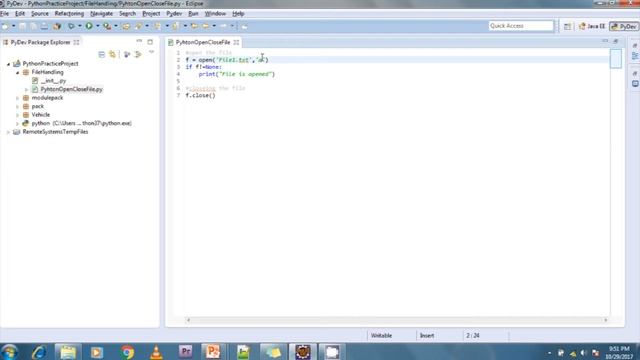Click the Open Type folder toolbar icon
The height and width of the screenshot is (360, 640).
coord(126,26)
